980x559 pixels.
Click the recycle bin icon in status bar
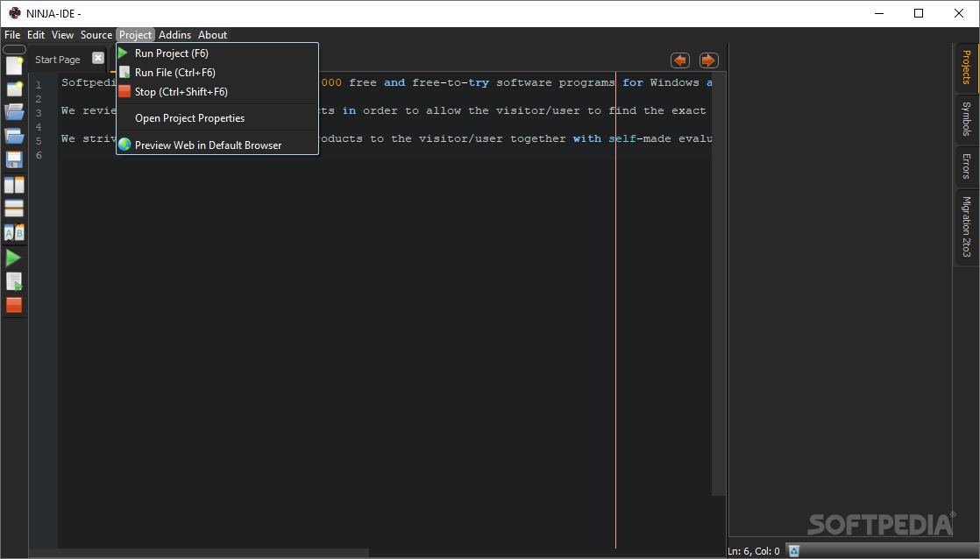click(794, 551)
